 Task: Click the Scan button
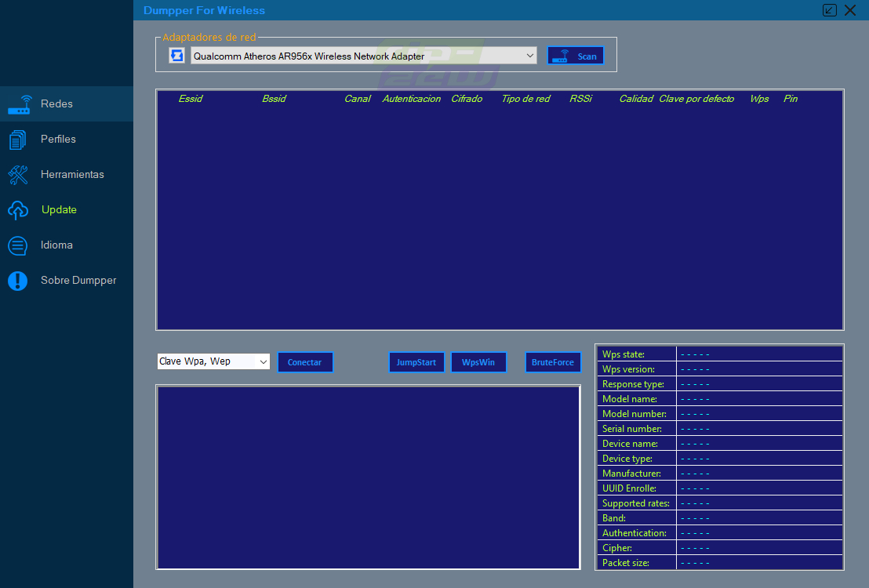click(575, 56)
